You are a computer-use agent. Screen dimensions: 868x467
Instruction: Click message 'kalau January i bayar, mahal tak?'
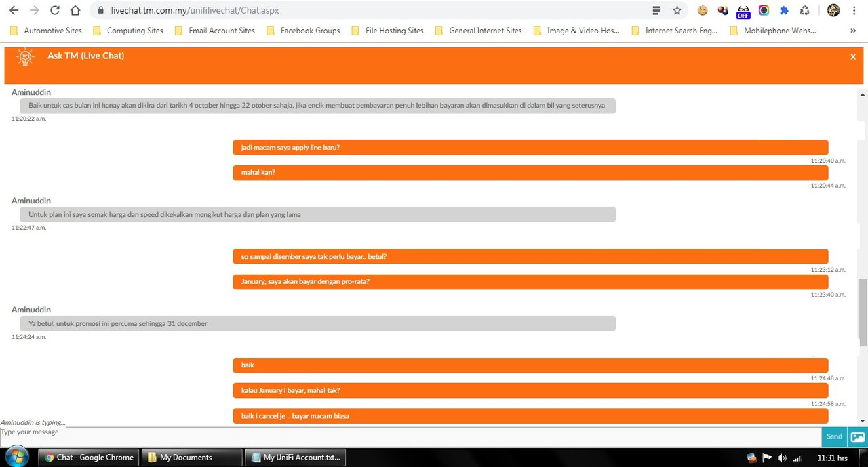530,390
